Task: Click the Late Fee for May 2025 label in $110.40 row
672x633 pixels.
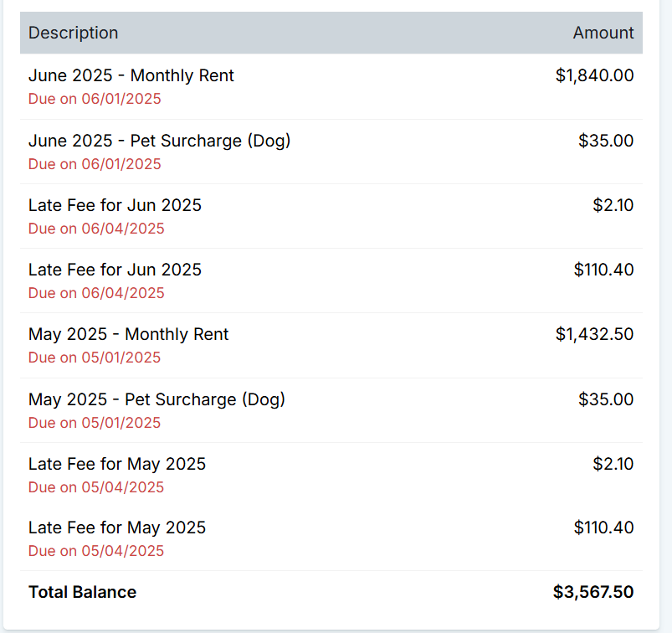Action: pyautogui.click(x=117, y=527)
